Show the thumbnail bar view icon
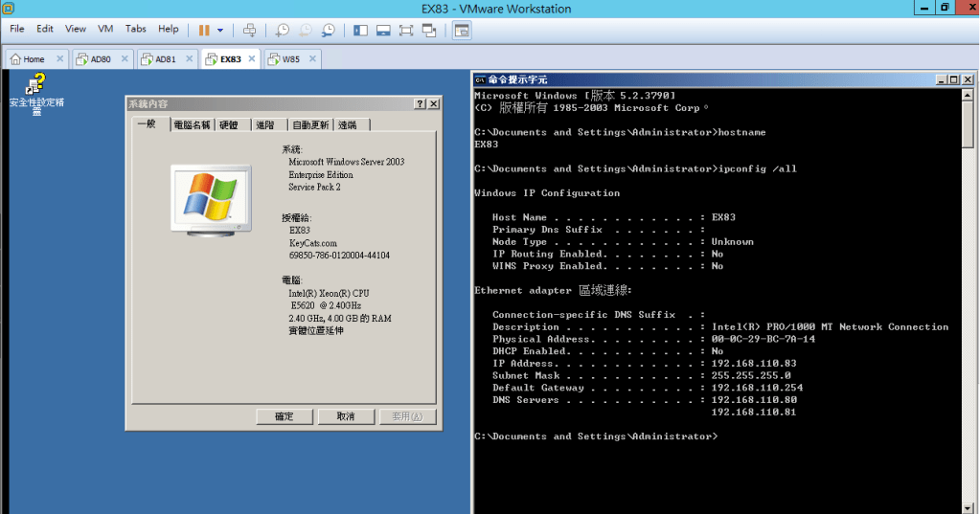This screenshot has width=980, height=514. 383,30
